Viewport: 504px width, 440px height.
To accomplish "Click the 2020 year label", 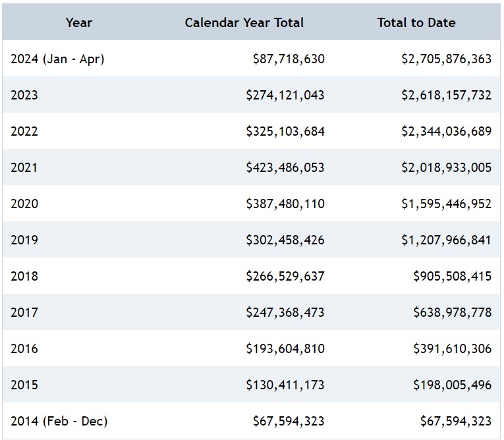I will tap(24, 204).
